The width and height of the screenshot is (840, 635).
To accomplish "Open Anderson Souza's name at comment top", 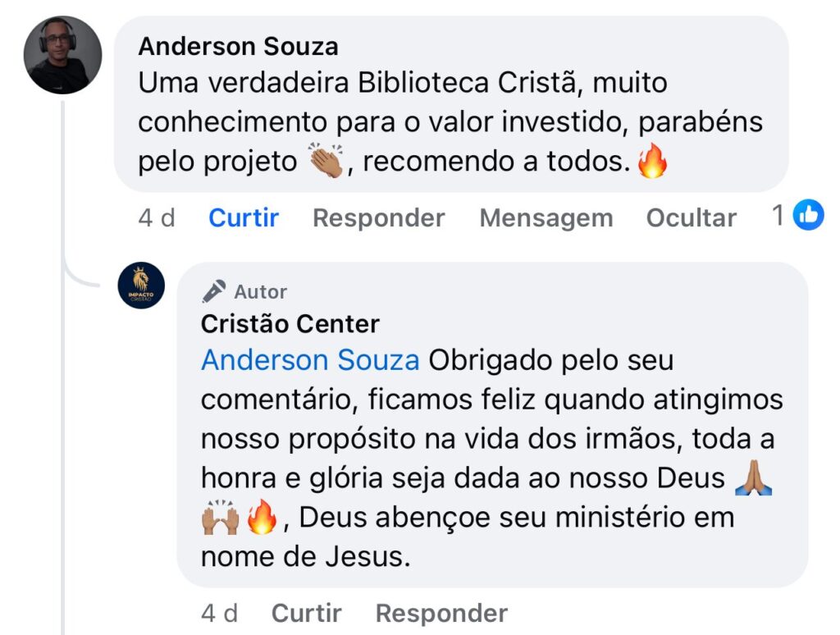I will click(238, 47).
